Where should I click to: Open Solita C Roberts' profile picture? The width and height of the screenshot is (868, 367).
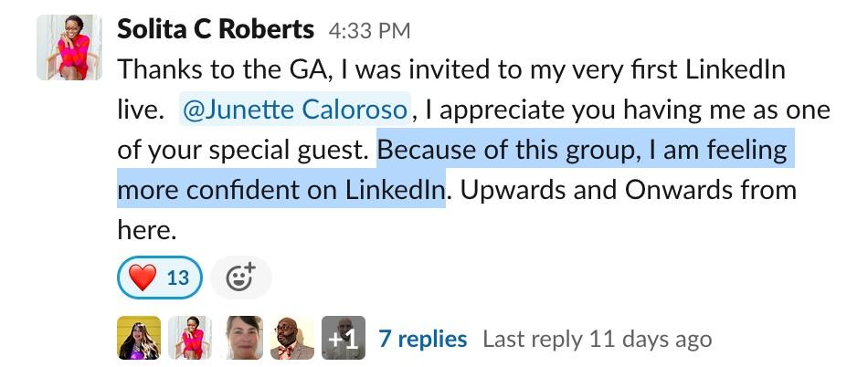pyautogui.click(x=69, y=47)
